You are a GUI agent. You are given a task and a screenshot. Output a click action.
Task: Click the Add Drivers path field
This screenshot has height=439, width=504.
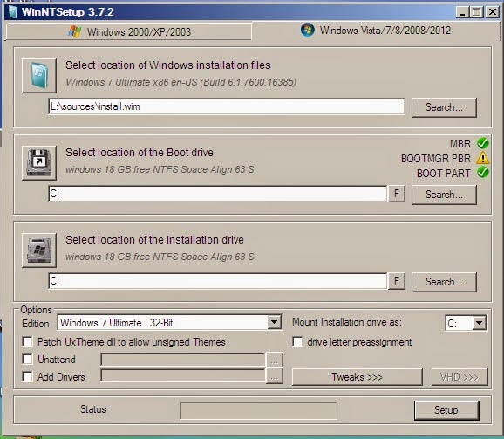coord(183,375)
